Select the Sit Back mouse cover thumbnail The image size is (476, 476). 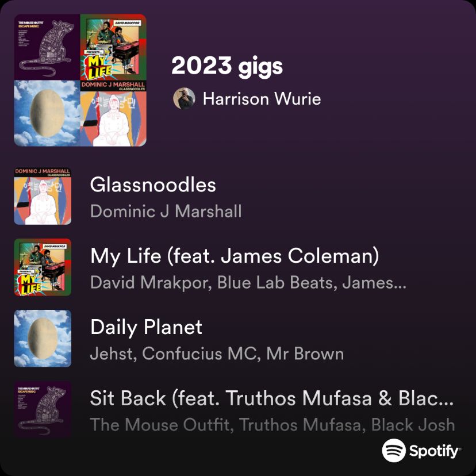43,409
